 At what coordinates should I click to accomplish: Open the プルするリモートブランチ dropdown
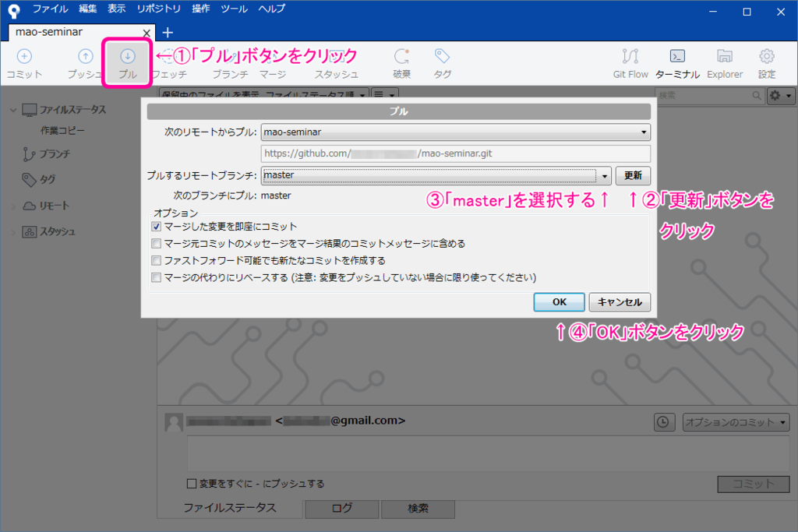point(604,175)
